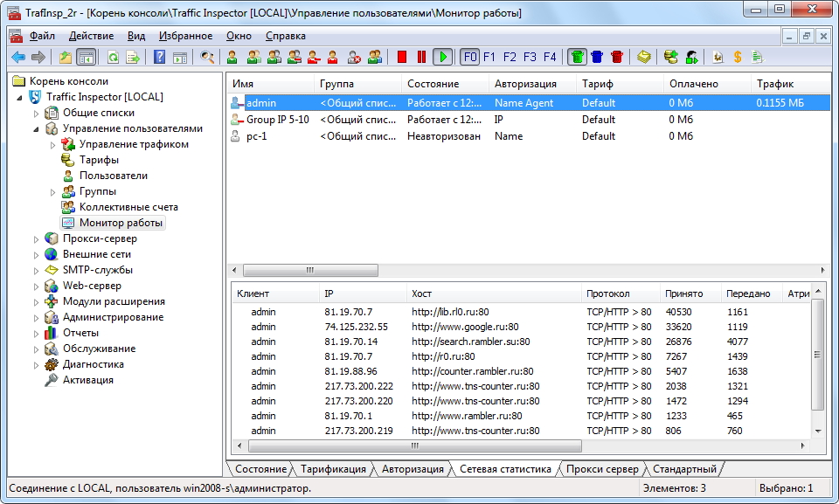The image size is (839, 504).
Task: Open the Вид menu
Action: pyautogui.click(x=136, y=36)
